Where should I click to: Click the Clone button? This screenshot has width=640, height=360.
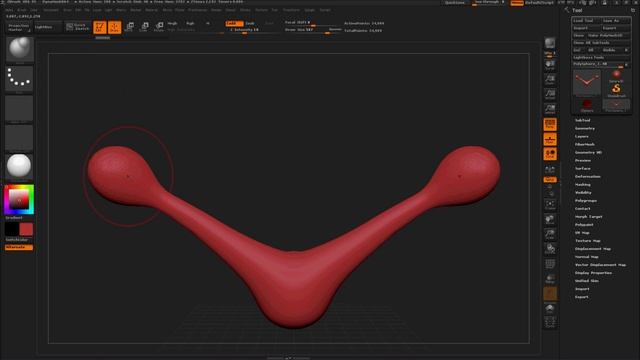tap(579, 35)
